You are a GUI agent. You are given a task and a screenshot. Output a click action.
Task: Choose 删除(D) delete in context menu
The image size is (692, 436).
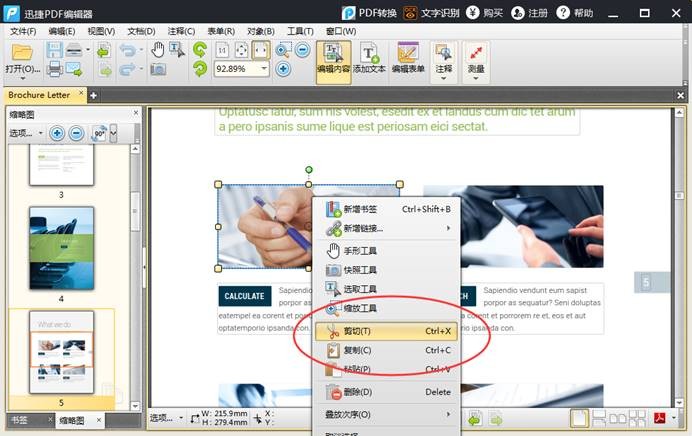(x=388, y=392)
